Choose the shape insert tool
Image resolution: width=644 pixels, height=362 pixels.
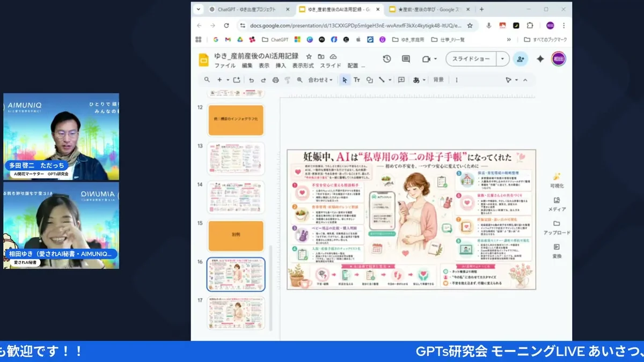(x=369, y=80)
